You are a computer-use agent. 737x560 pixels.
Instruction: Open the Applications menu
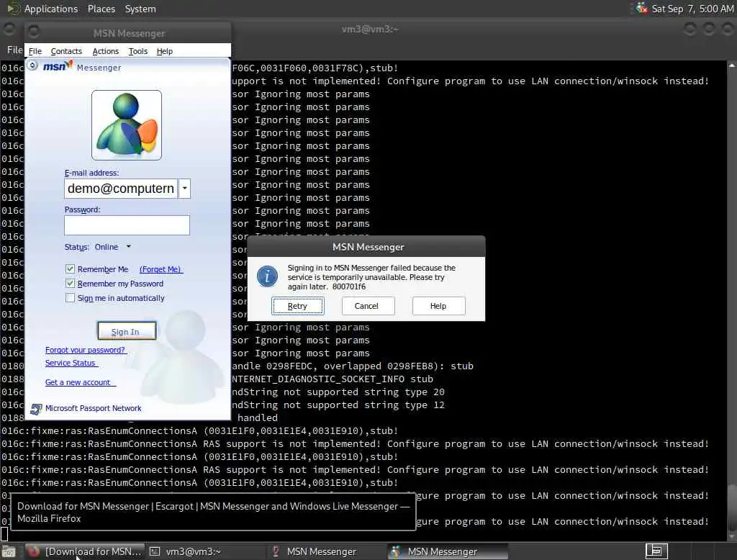(51, 9)
